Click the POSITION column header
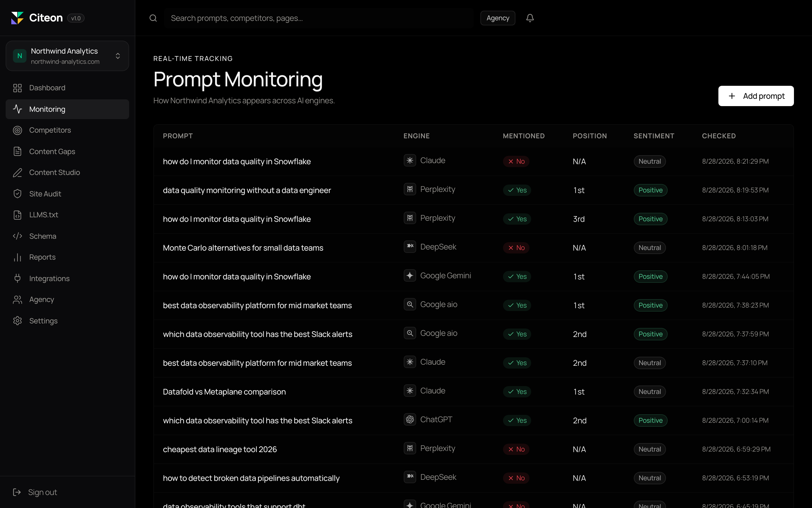Image resolution: width=812 pixels, height=508 pixels. coord(590,136)
